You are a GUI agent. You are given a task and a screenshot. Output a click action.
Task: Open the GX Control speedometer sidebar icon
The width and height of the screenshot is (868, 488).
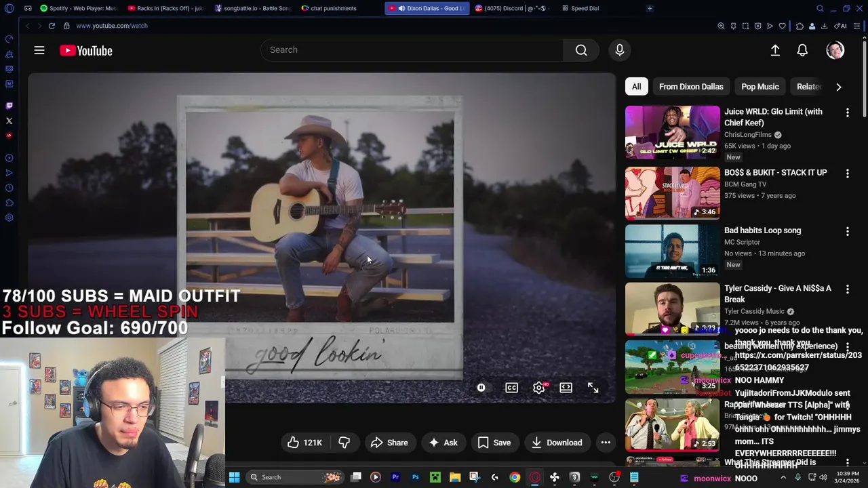click(9, 39)
